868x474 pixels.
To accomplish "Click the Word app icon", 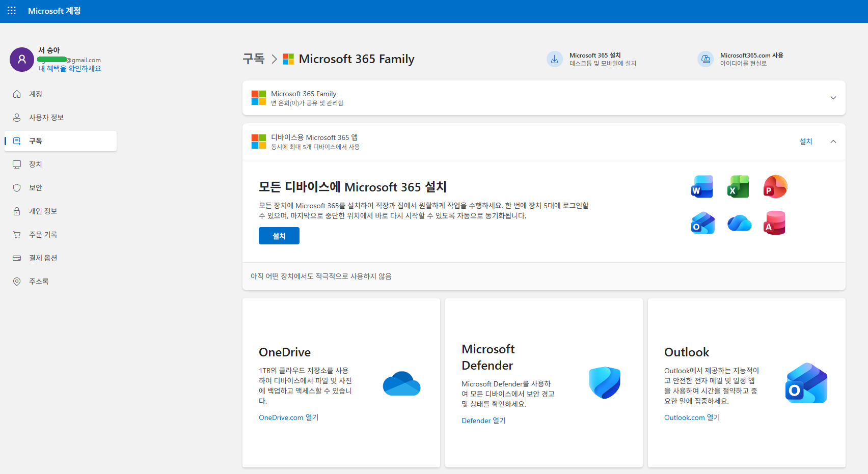I will click(x=702, y=187).
